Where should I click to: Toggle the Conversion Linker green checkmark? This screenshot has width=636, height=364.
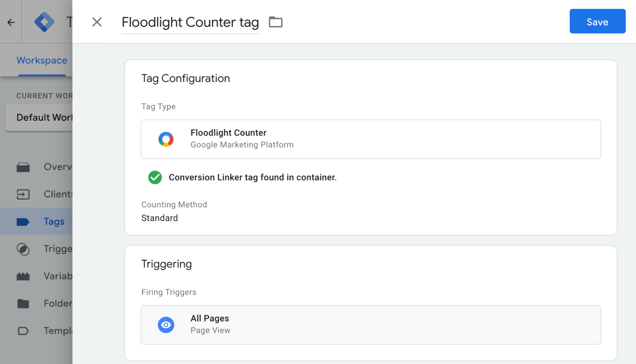pos(156,177)
